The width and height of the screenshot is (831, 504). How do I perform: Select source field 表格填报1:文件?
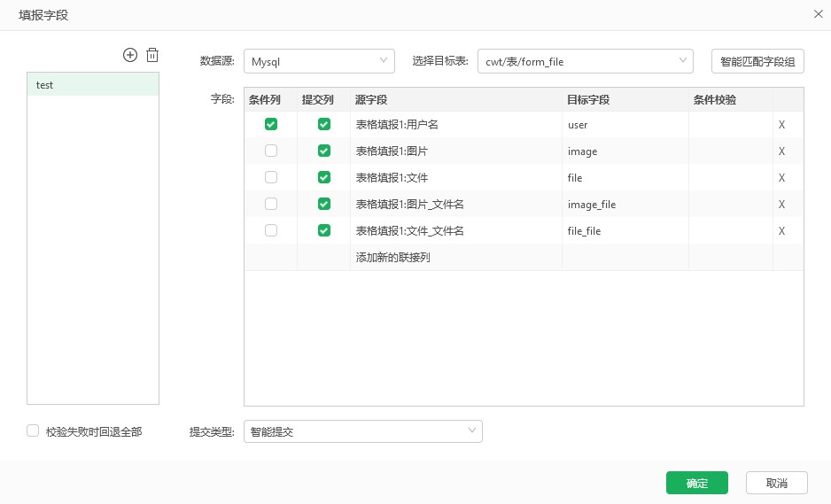point(455,177)
